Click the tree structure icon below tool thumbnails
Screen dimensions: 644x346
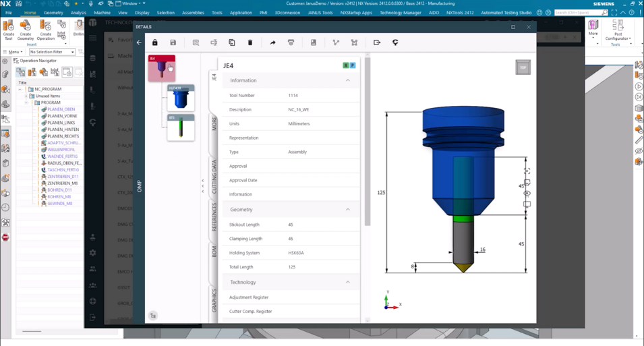point(153,316)
